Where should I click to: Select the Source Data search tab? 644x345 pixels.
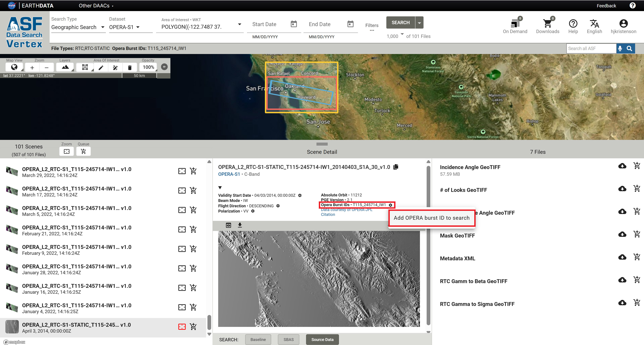322,339
